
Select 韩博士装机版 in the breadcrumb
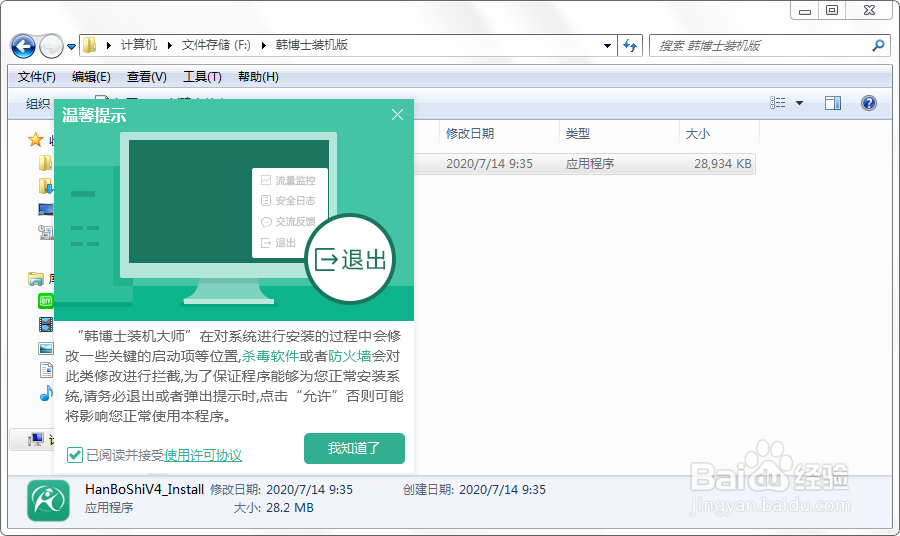point(312,45)
